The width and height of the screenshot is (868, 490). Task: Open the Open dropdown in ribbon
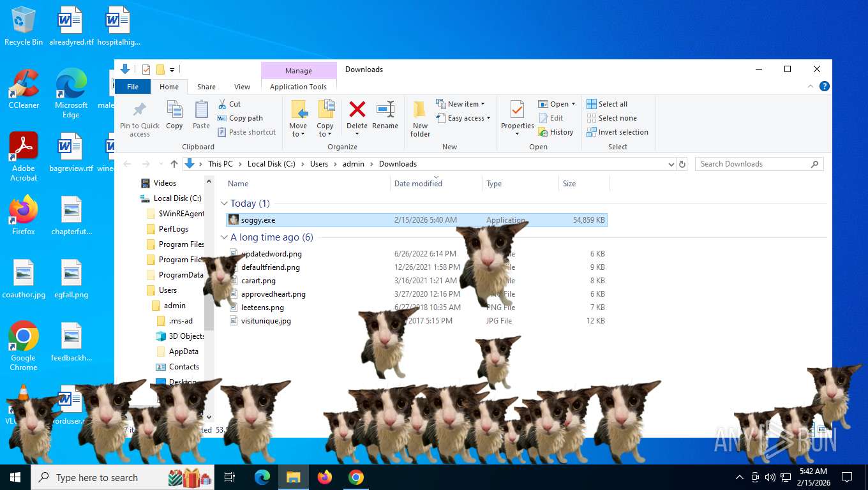[557, 104]
